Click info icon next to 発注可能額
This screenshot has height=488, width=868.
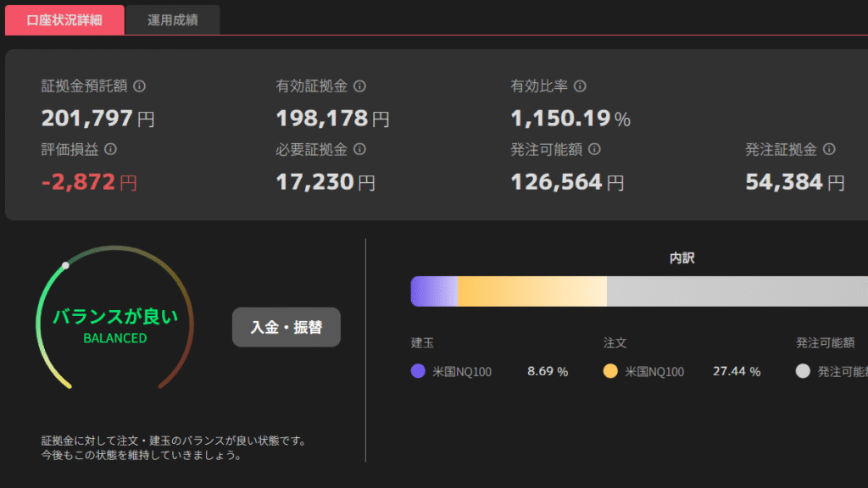(594, 149)
